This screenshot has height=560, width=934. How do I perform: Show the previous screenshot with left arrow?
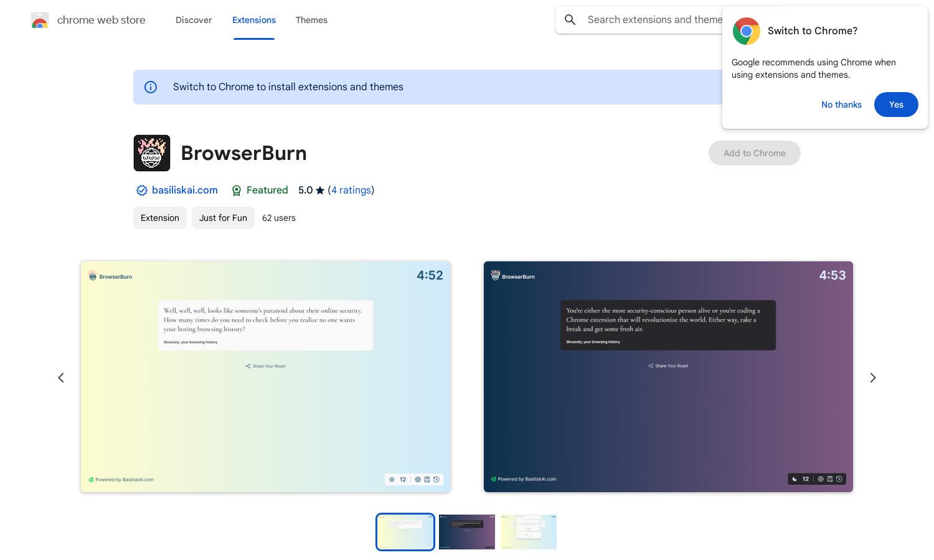point(61,378)
